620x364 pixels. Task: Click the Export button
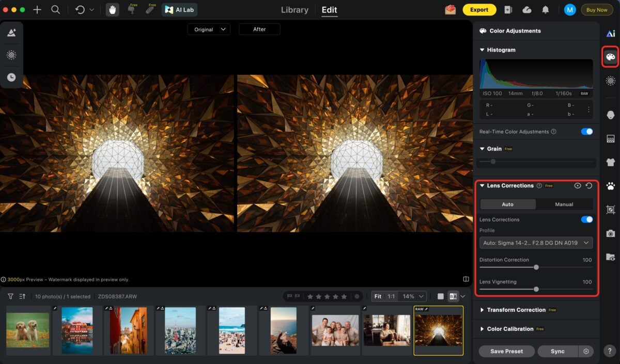479,9
